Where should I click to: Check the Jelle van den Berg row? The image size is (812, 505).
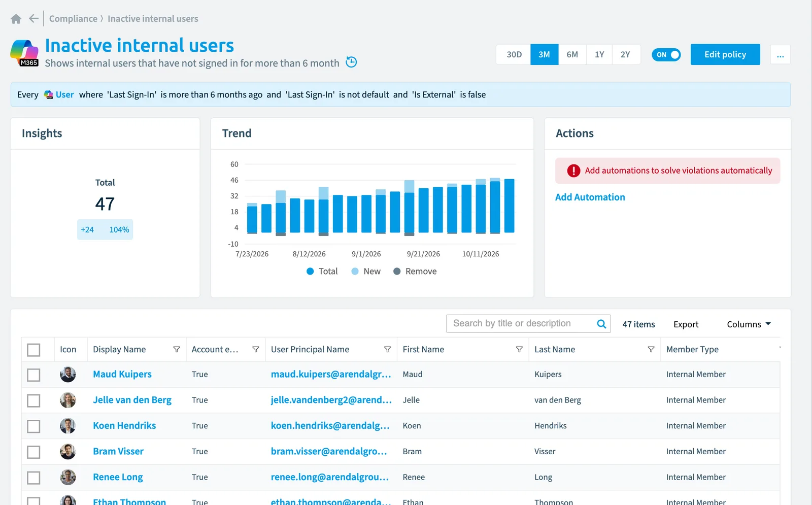coord(33,400)
